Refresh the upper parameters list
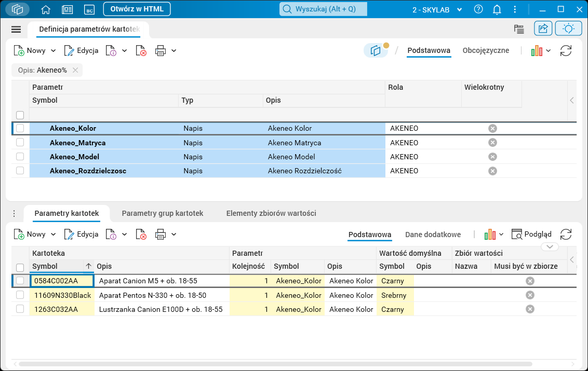Screen dimensions: 588x371 [x=566, y=51]
